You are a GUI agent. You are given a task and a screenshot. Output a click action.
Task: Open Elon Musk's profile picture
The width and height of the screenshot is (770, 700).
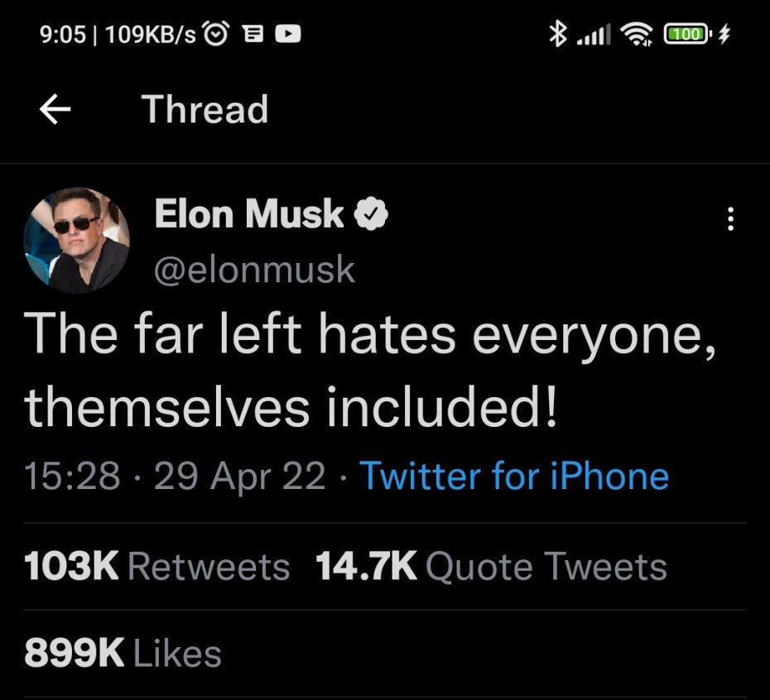tap(77, 240)
